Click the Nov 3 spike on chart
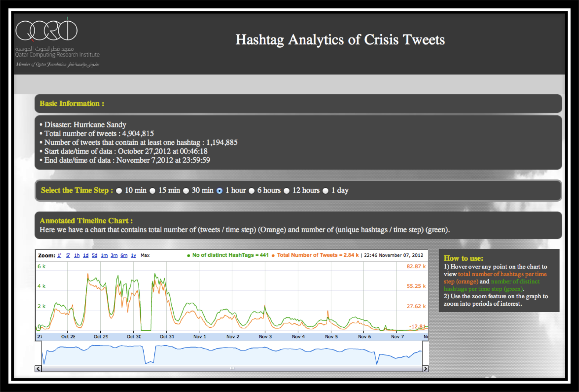 point(265,306)
